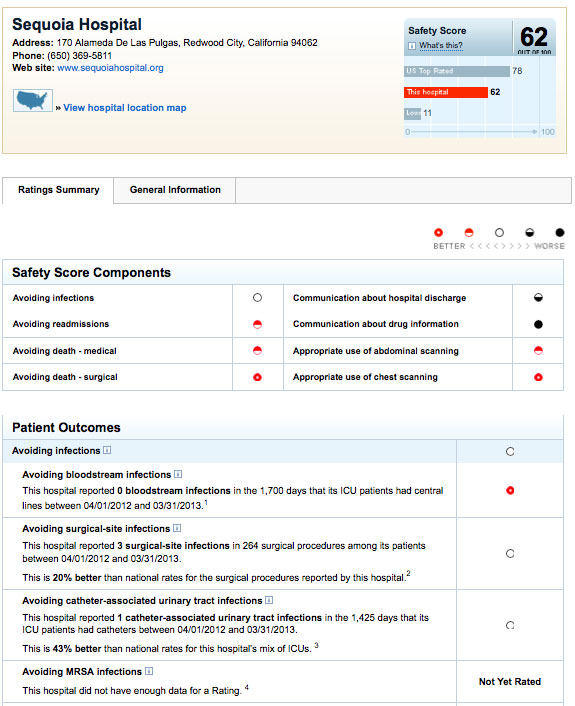Image resolution: width=575 pixels, height=706 pixels.
Task: Click the What's this? link
Action: tap(440, 45)
